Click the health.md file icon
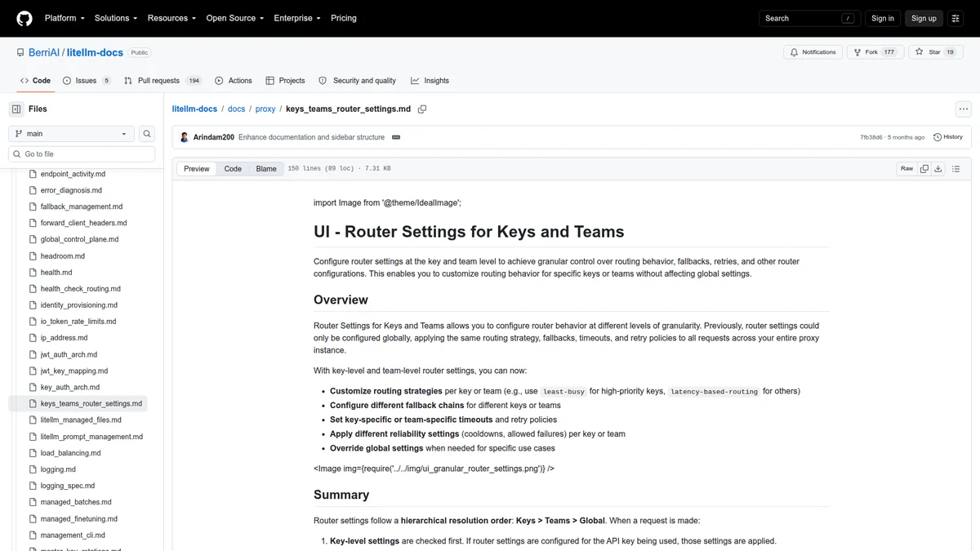The width and height of the screenshot is (980, 551). click(33, 273)
